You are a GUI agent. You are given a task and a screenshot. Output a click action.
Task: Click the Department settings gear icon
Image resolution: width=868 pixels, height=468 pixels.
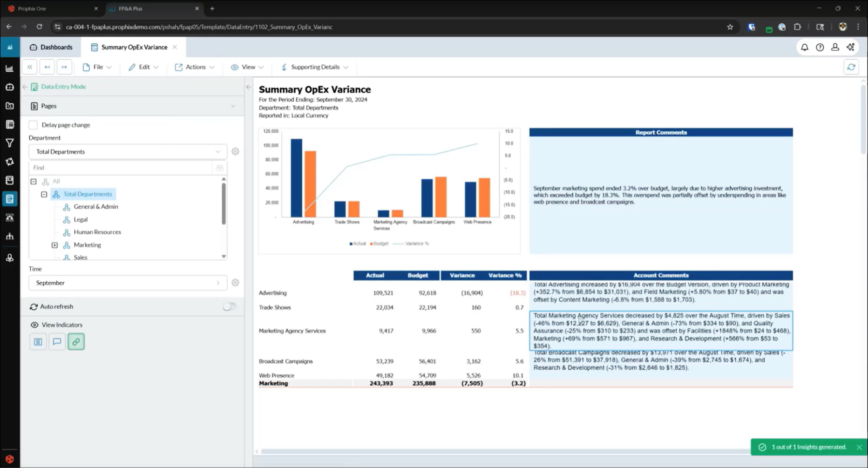[x=235, y=152]
